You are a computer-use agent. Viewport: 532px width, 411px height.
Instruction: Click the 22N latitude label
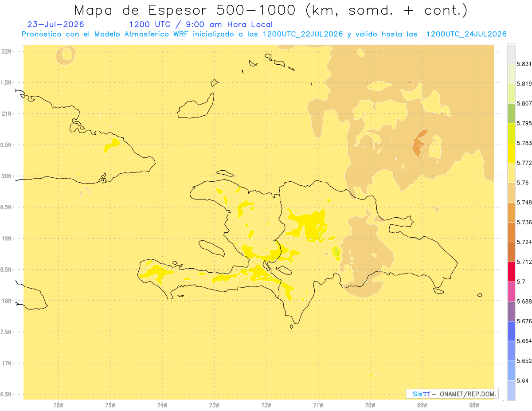[7, 51]
